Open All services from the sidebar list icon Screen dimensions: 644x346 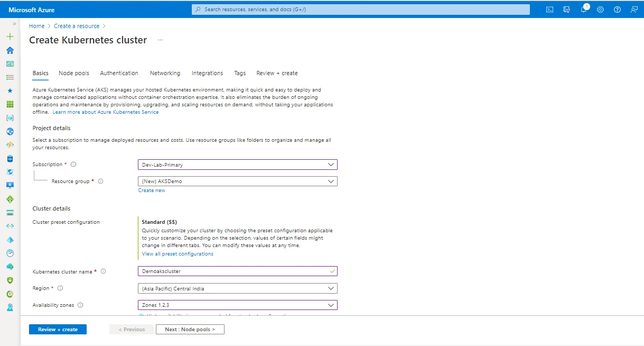pyautogui.click(x=10, y=77)
